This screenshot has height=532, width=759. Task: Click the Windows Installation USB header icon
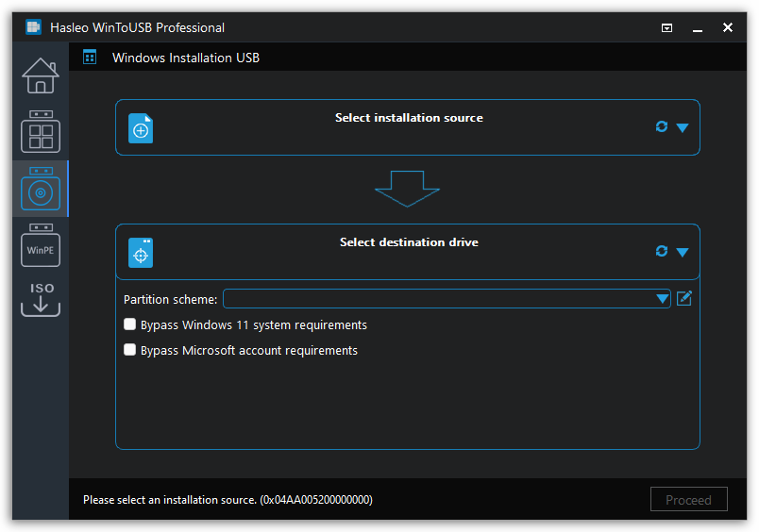(x=90, y=58)
